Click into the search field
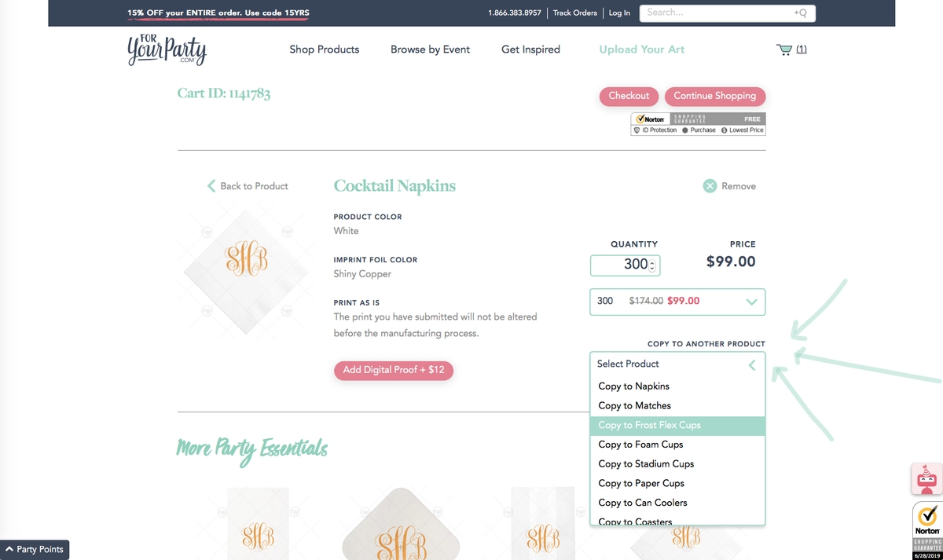Viewport: 943px width, 560px height. click(x=715, y=13)
